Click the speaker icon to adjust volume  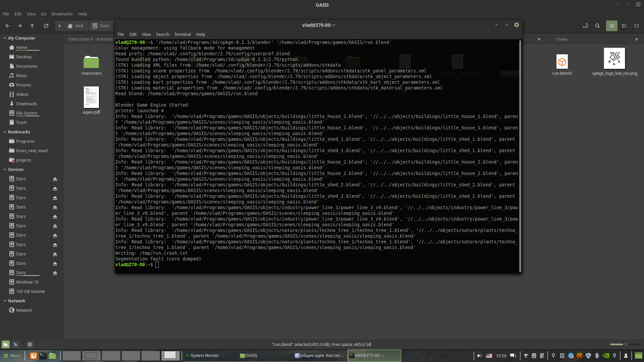click(x=479, y=356)
